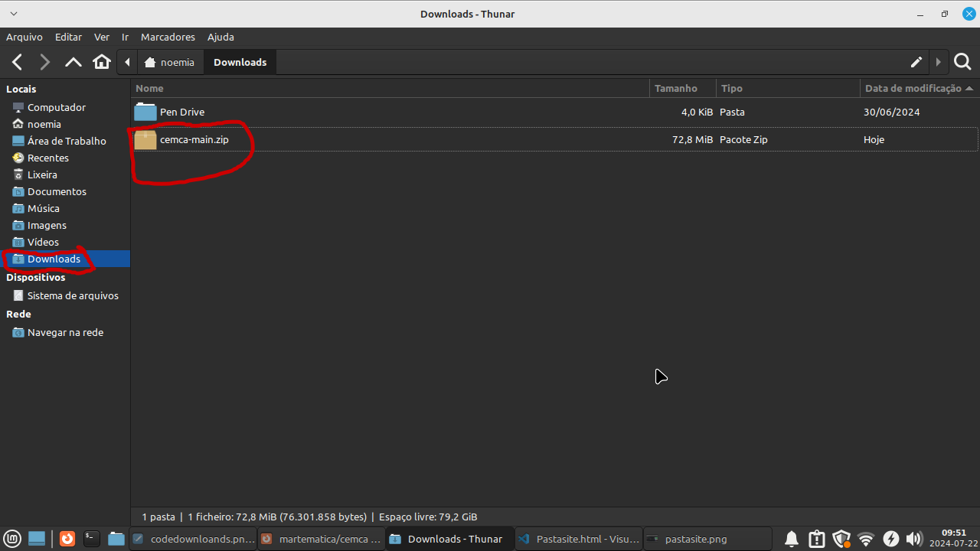This screenshot has width=980, height=551.
Task: Open power manager lightning tray icon
Action: (890, 539)
